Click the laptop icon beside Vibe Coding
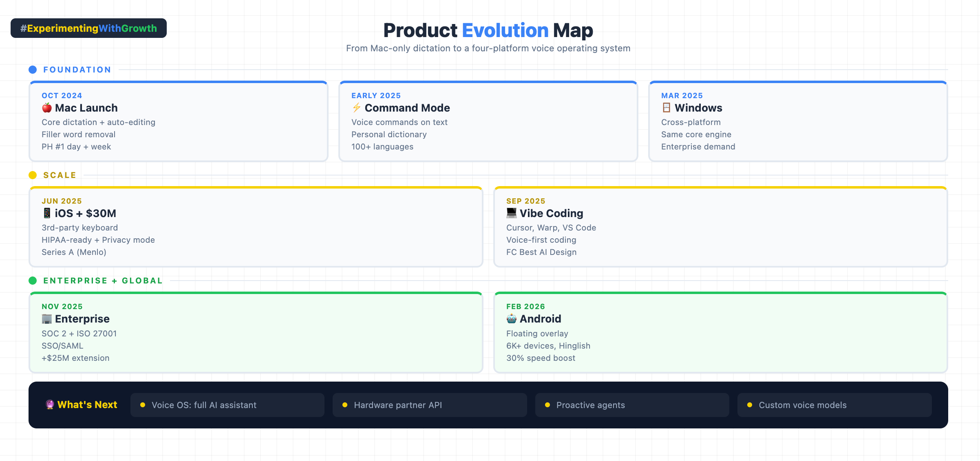Screen dimensions: 980x461 511,213
